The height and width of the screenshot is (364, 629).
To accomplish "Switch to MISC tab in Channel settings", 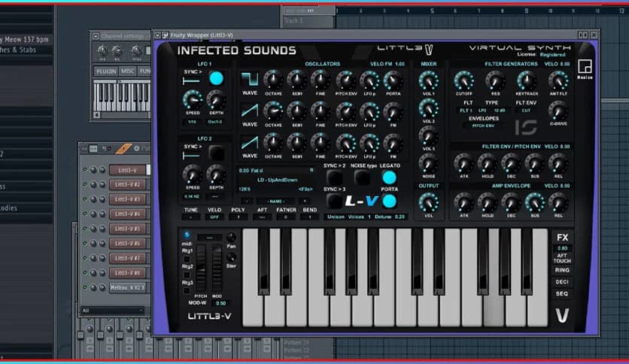I will click(x=128, y=71).
